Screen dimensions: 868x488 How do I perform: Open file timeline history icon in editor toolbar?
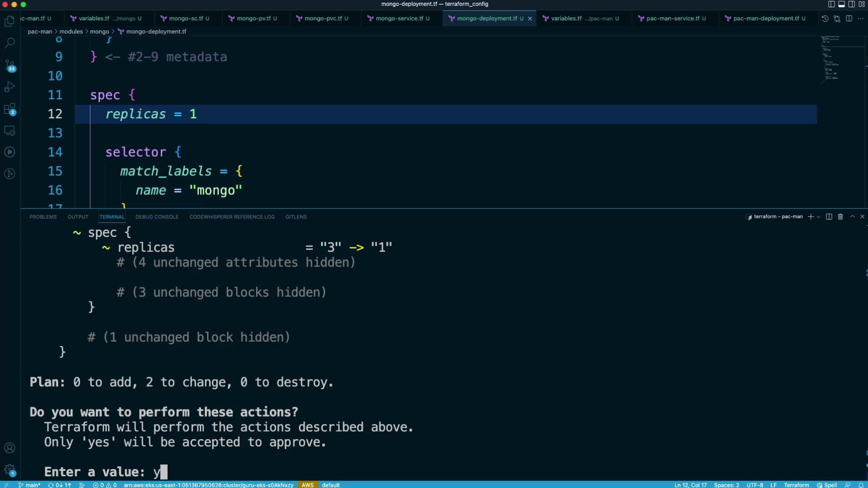tap(825, 19)
